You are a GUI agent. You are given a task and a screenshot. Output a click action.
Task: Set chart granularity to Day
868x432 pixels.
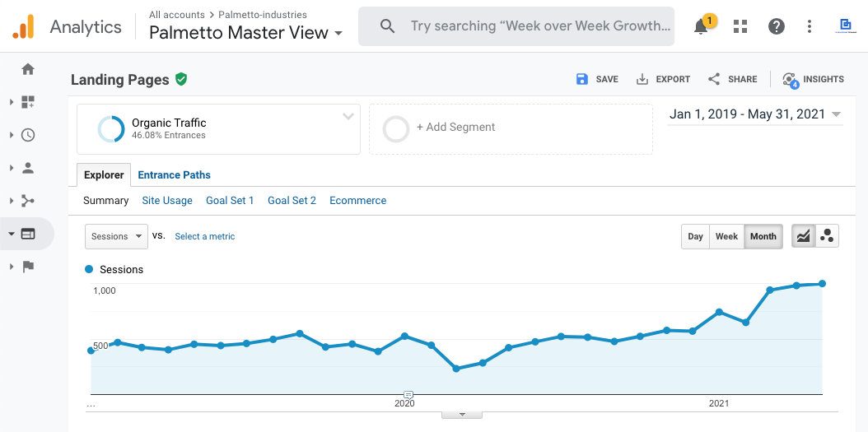click(695, 236)
